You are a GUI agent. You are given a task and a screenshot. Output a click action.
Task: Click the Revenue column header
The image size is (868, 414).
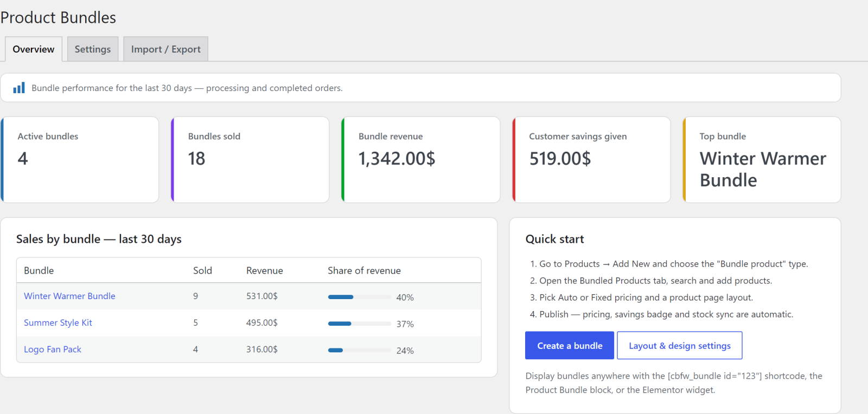coord(265,270)
